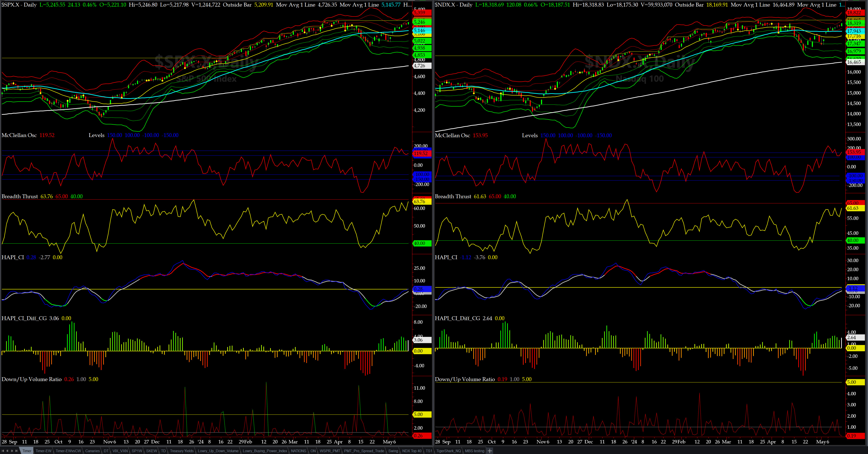The image size is (868, 454).
Task: Open the MBS testing tab
Action: [474, 451]
